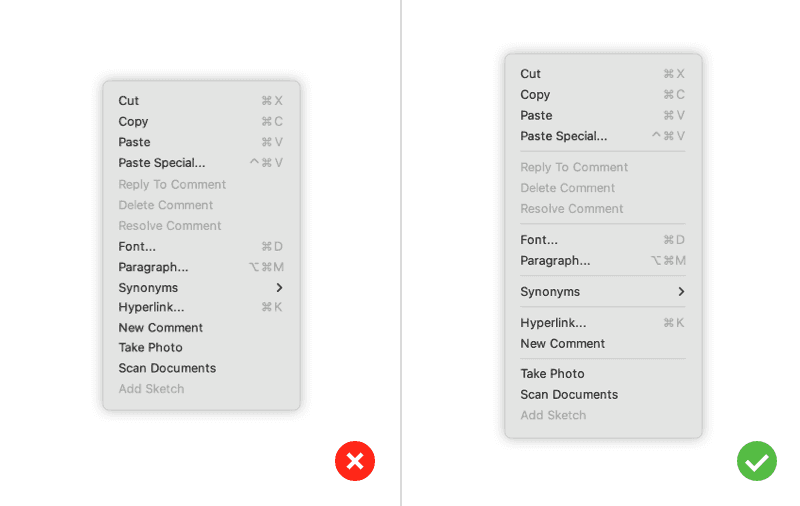The image size is (800, 506).
Task: Open Font... from the right menu
Action: click(539, 240)
